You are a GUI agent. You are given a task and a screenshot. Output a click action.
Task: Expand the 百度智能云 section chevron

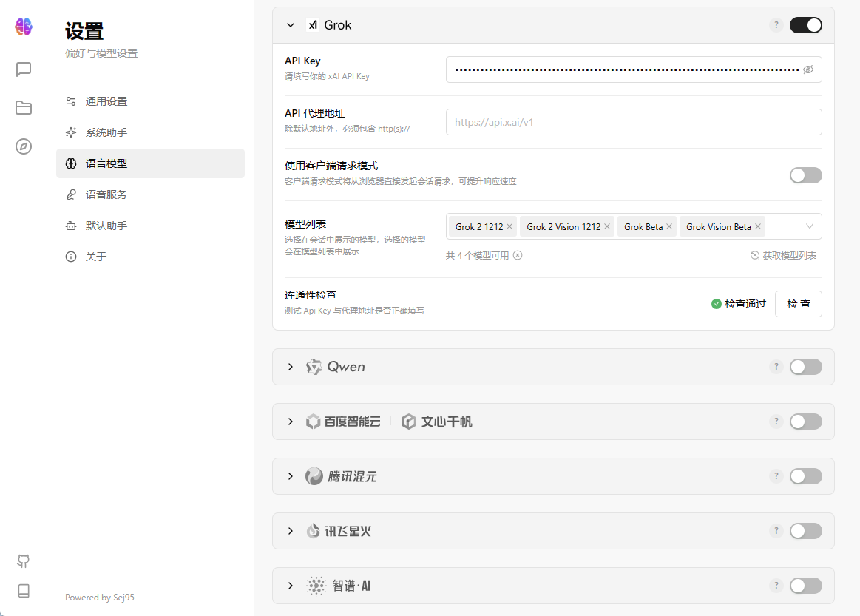click(x=291, y=422)
